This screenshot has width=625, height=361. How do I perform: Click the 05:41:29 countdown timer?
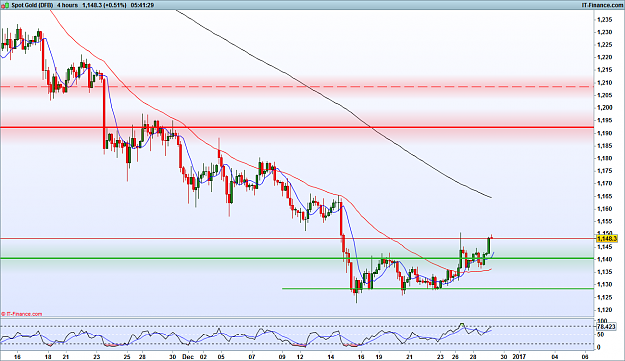pyautogui.click(x=142, y=5)
